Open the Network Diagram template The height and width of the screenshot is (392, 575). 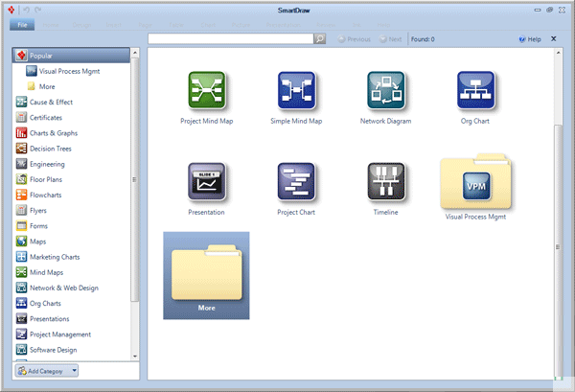click(386, 92)
